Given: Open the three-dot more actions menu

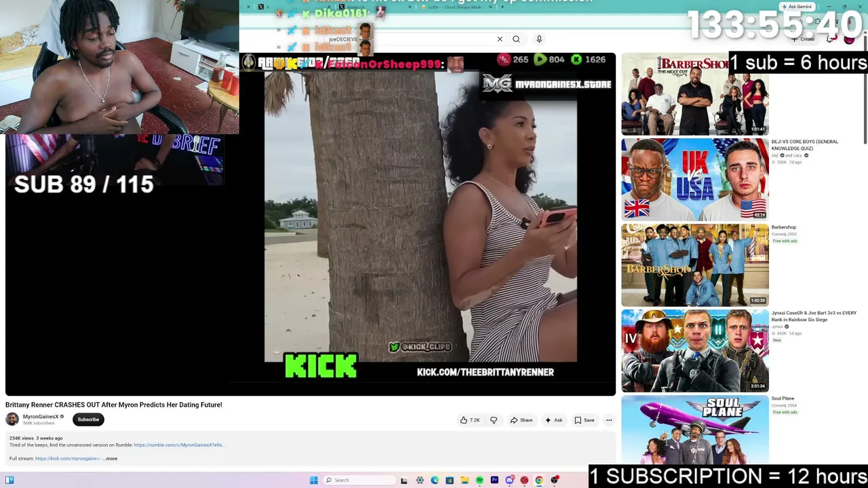Looking at the screenshot, I should click(609, 420).
